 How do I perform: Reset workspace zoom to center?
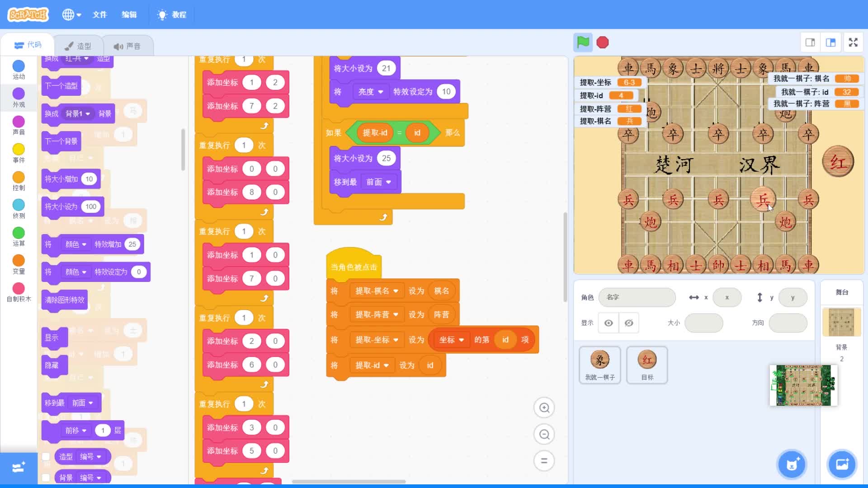pyautogui.click(x=544, y=461)
